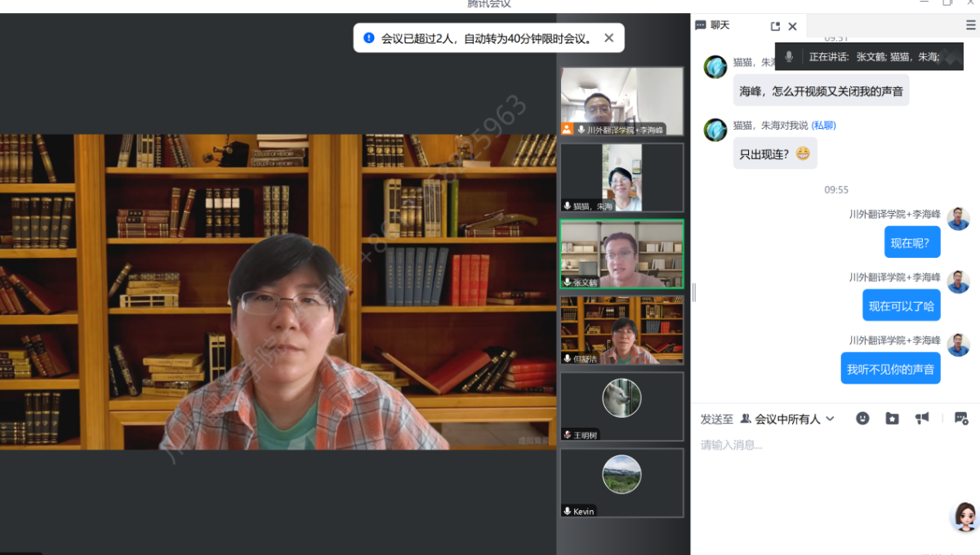Open chat settings icon with gear
Screen dimensions: 980x555
tap(960, 418)
